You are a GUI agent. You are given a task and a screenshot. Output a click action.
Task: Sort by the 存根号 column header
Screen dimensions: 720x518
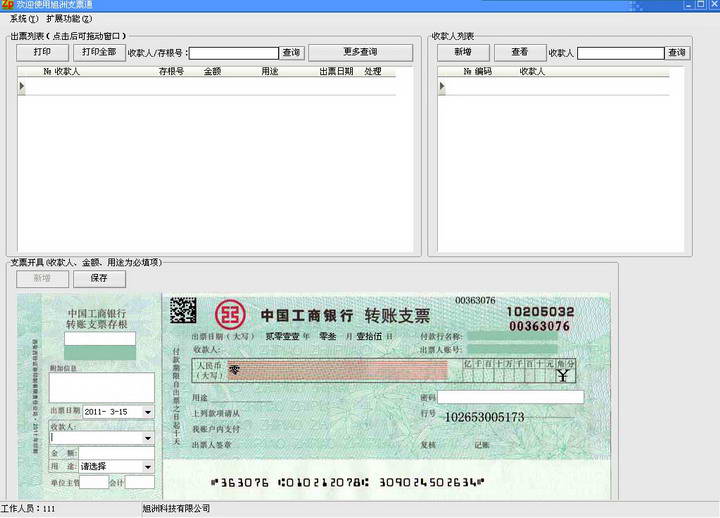click(x=171, y=72)
